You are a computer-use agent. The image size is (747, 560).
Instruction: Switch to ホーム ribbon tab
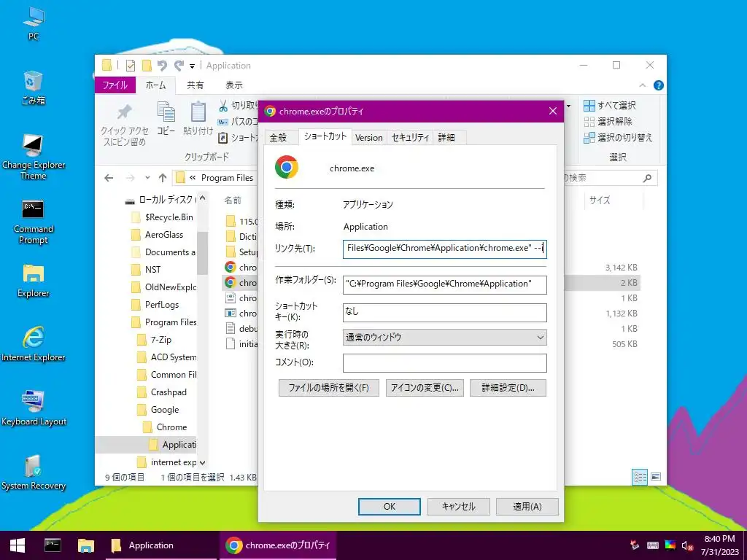156,85
